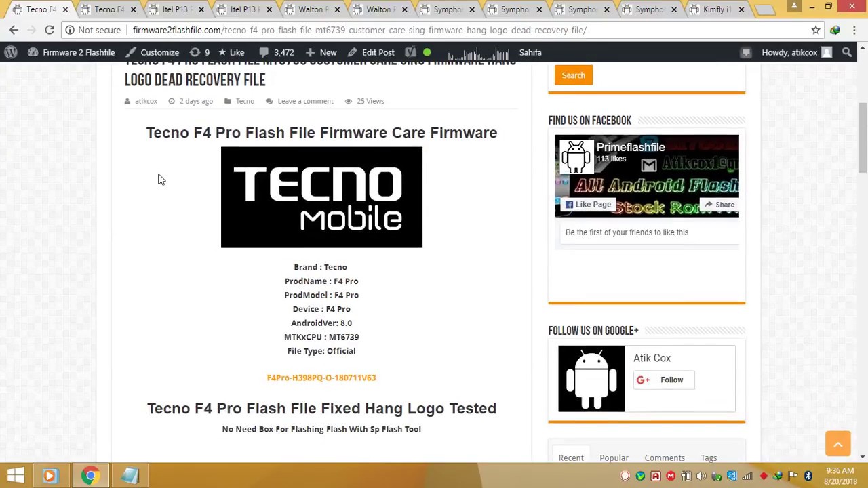Click the volume speaker tray icon
Screen dimensions: 868x488
(702, 476)
